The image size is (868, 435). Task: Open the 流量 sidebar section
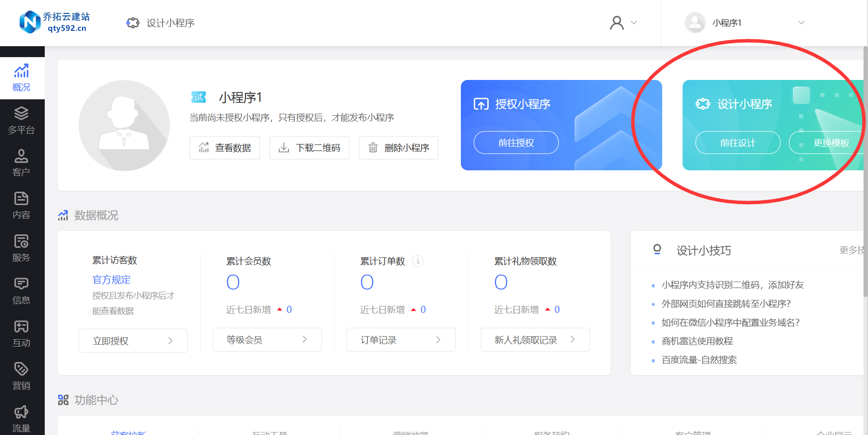(x=22, y=419)
